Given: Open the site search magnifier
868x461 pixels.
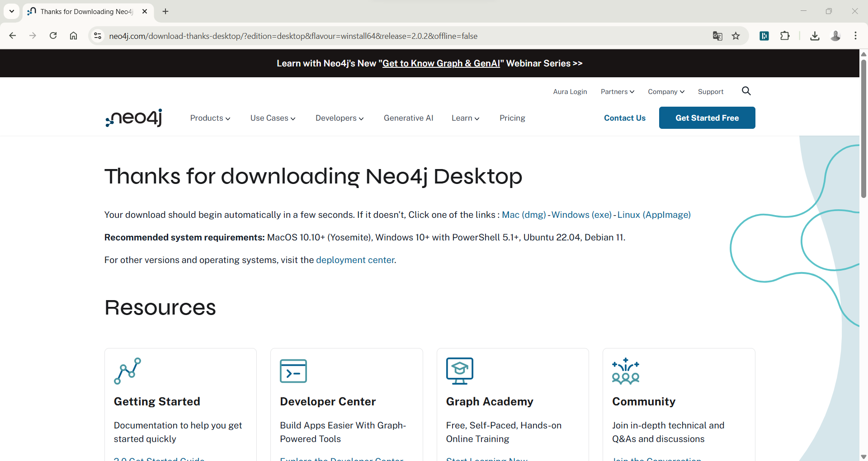Looking at the screenshot, I should pyautogui.click(x=746, y=91).
